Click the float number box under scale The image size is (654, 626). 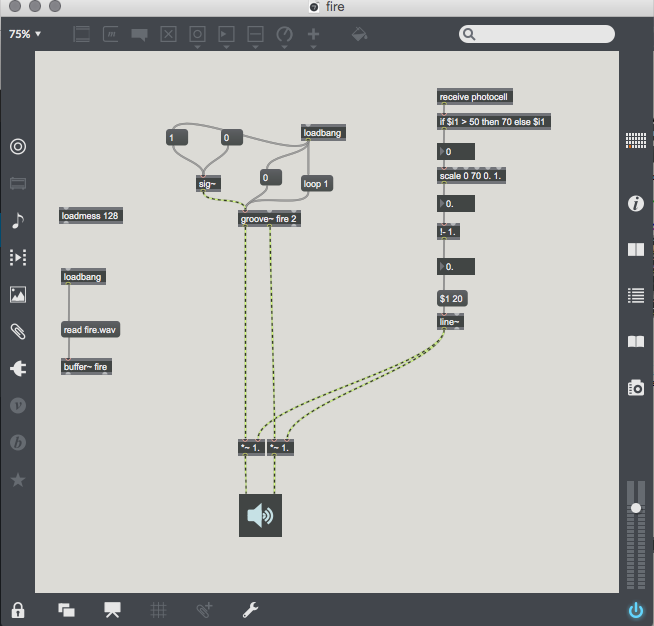pos(456,204)
